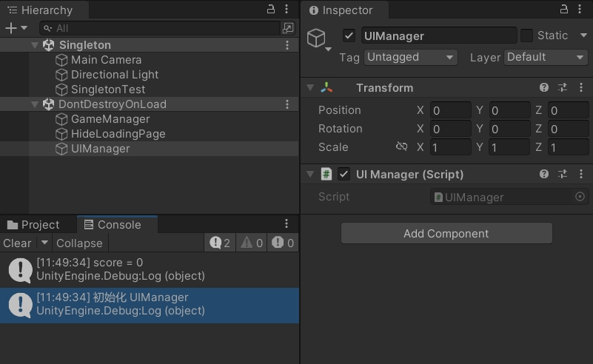Open Transform help reference
593x364 pixels.
click(544, 88)
